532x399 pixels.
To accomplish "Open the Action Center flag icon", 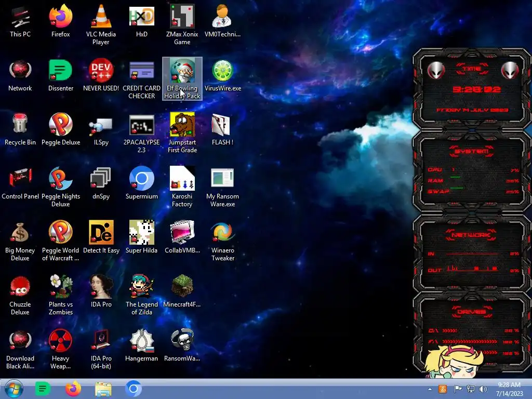I will (x=458, y=389).
